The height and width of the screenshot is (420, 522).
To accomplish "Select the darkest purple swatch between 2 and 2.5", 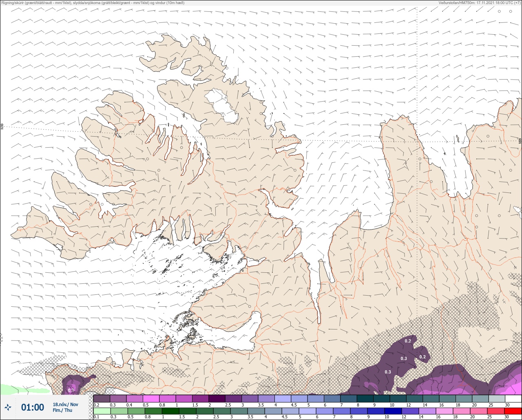I will (217, 398).
